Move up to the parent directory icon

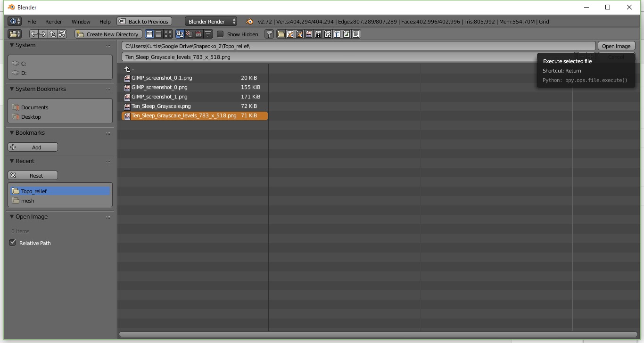[x=52, y=34]
